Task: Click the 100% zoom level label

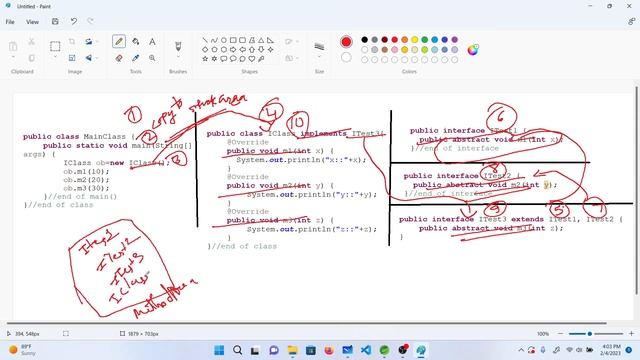Action: tap(543, 333)
